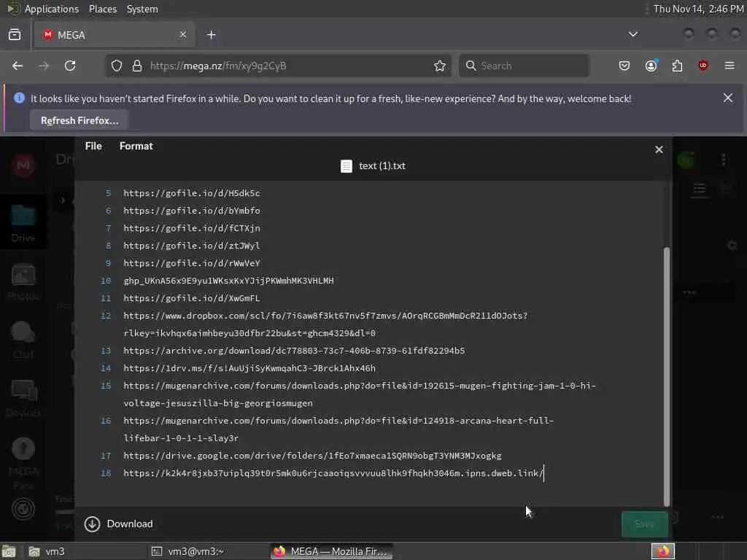Open the Firefox View tab icon
This screenshot has width=747, height=560.
tap(15, 35)
